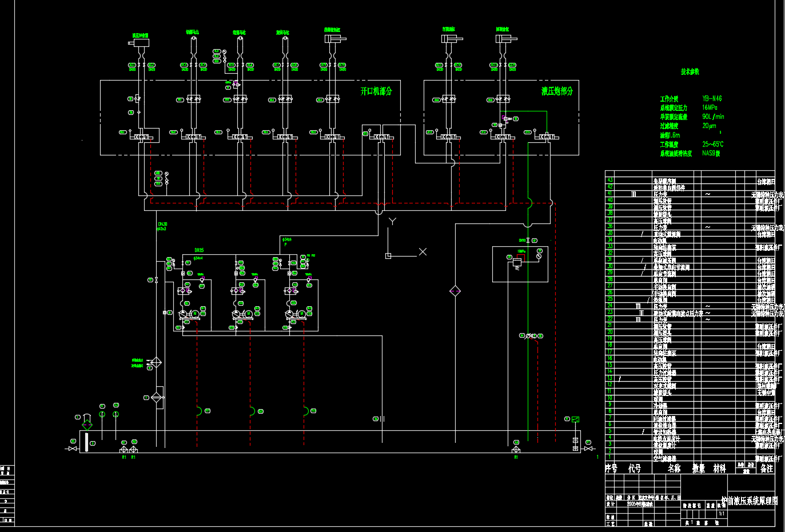Select the 开口机部分 section label
This screenshot has width=785, height=532.
coord(376,91)
